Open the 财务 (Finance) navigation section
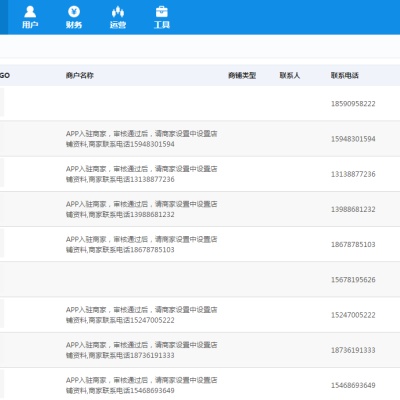 [74, 17]
